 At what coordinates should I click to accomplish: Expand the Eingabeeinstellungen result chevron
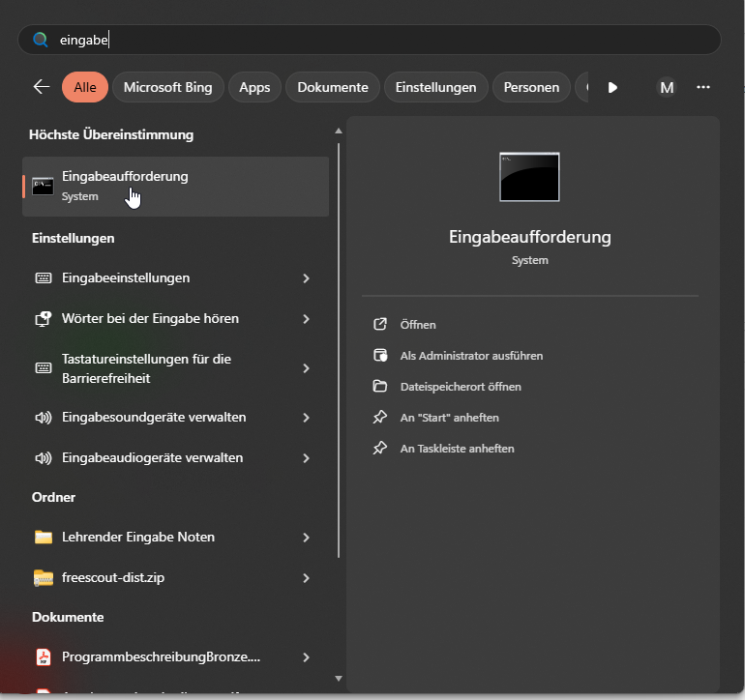click(x=306, y=278)
